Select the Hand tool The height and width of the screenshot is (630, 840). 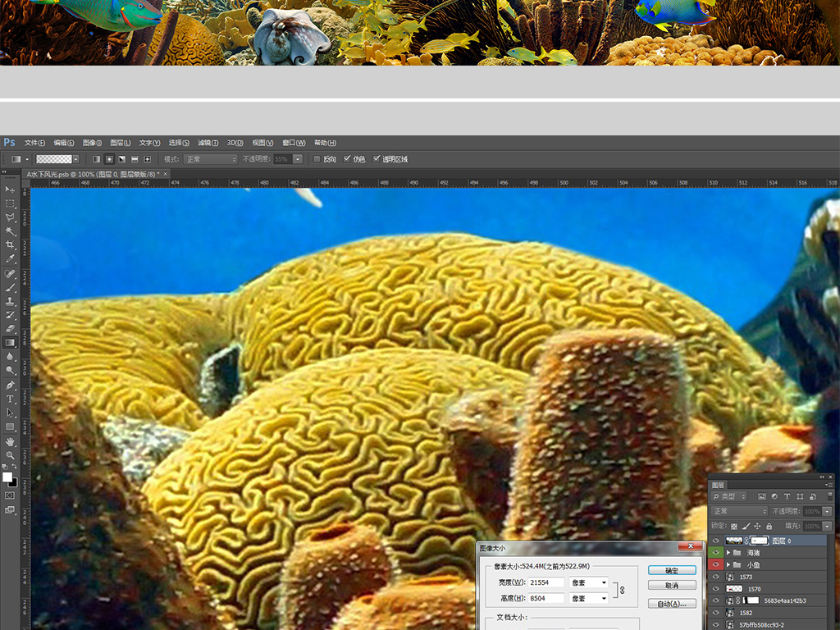10,441
